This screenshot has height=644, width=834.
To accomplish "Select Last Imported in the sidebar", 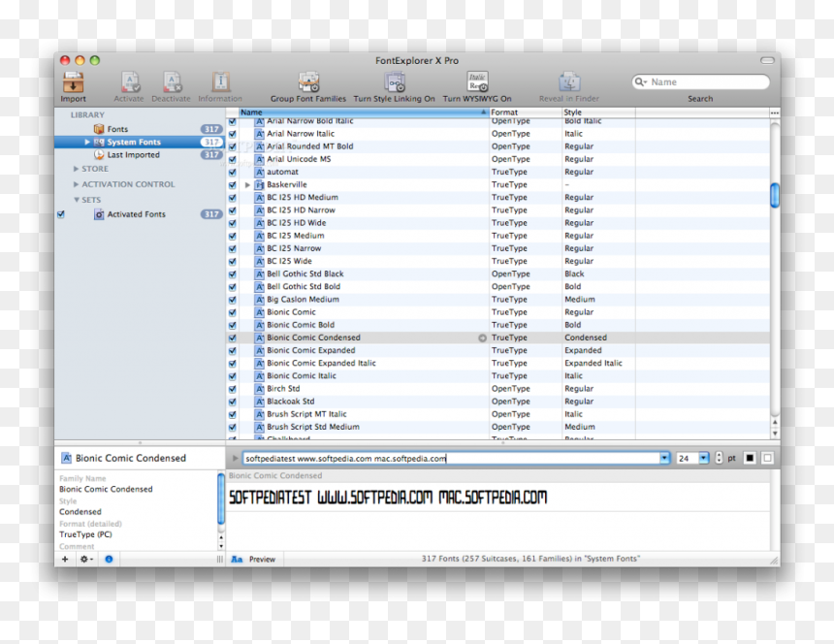I will [x=134, y=155].
